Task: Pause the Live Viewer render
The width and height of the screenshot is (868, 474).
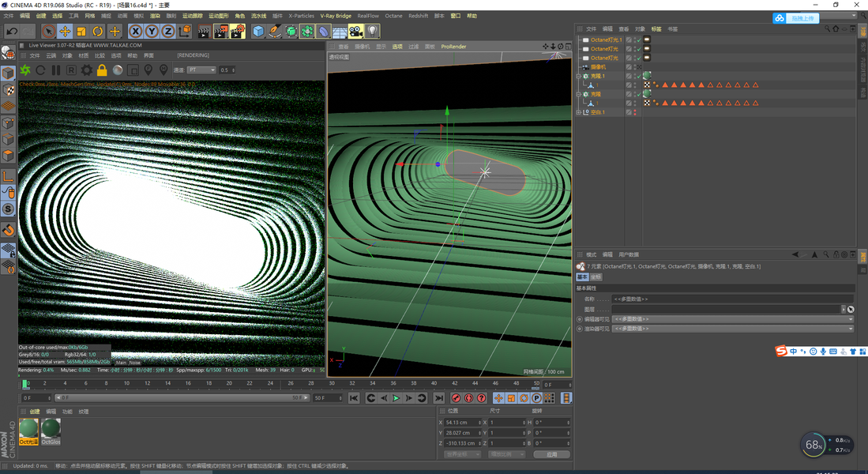Action: (x=56, y=70)
